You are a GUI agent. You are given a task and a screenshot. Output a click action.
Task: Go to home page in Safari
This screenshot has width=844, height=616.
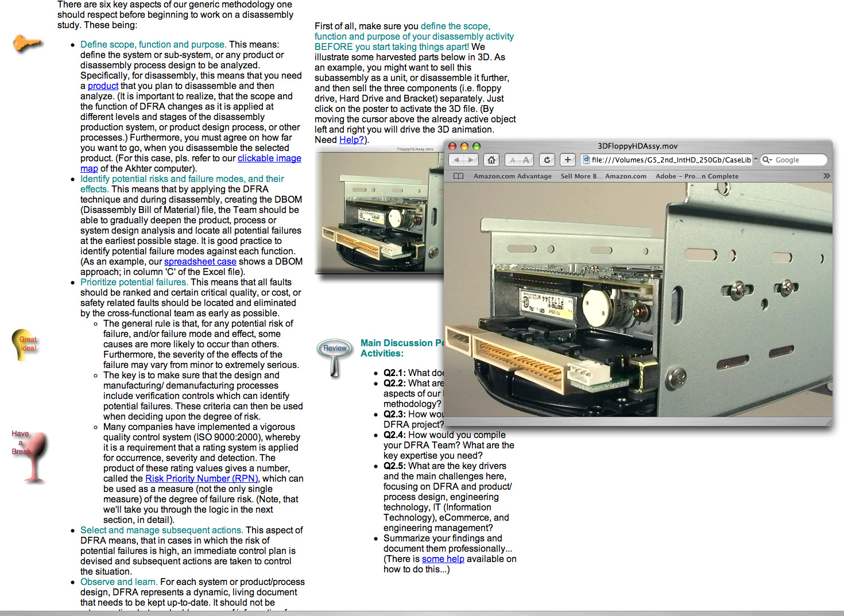pos(491,160)
